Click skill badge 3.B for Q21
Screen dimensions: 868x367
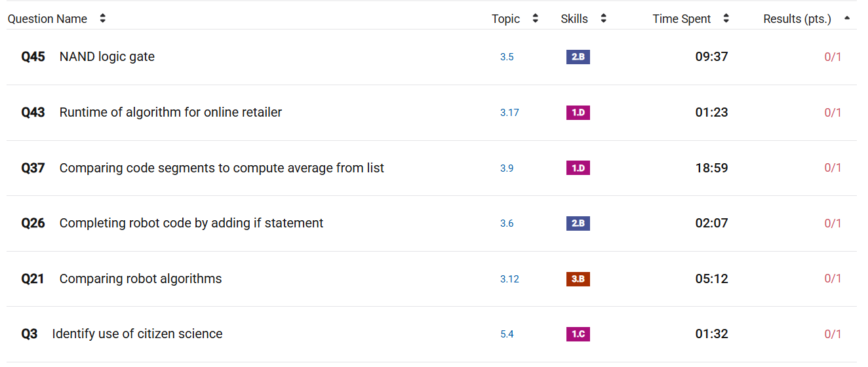point(578,279)
